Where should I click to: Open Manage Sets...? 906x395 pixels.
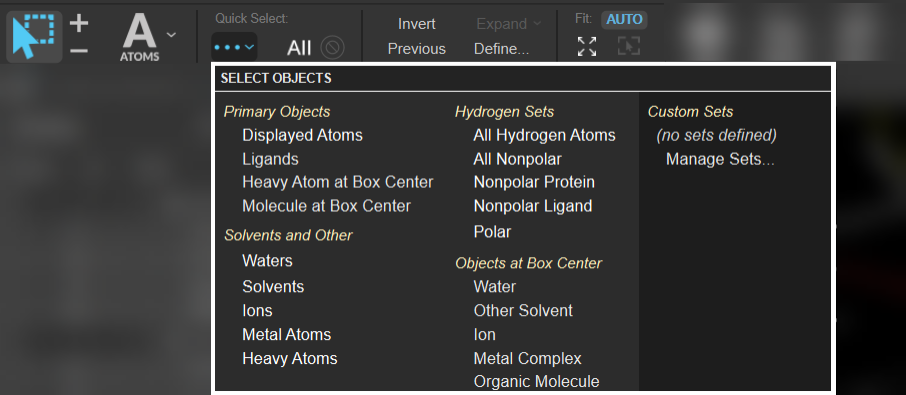point(720,159)
